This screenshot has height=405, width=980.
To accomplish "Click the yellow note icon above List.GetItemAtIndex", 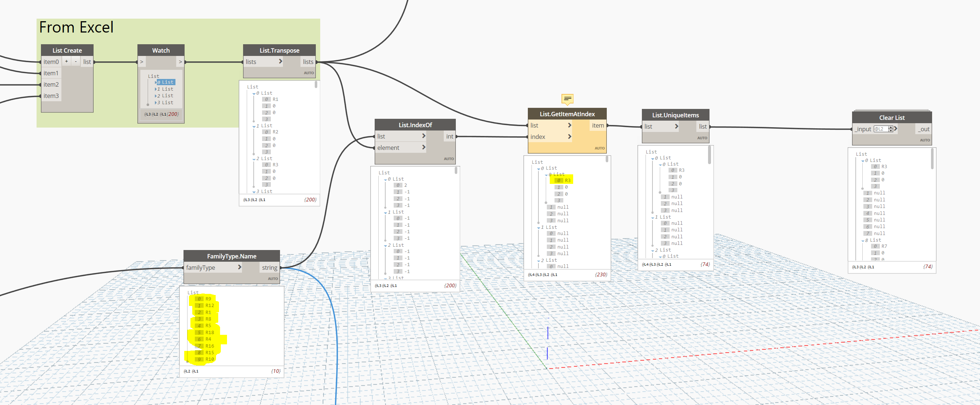I will [567, 99].
